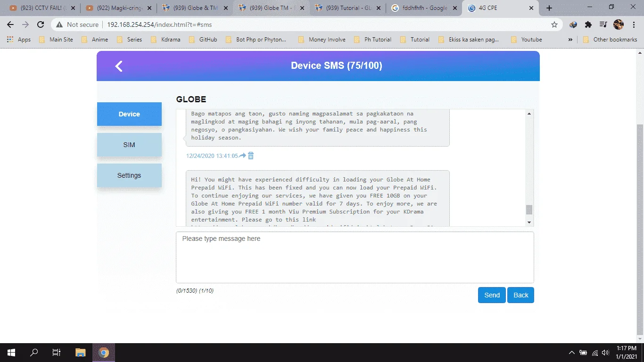Click the back arrow in the Device SMS header

point(119,66)
